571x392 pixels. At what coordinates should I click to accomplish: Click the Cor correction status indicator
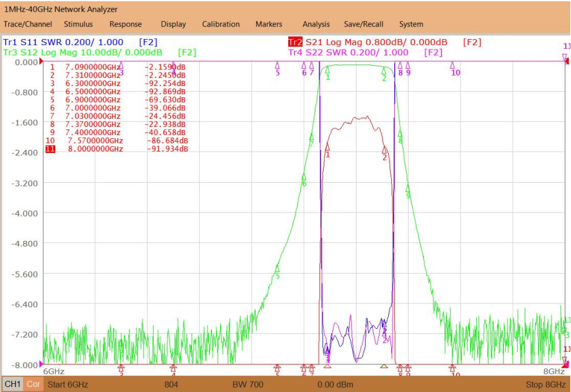coord(33,385)
